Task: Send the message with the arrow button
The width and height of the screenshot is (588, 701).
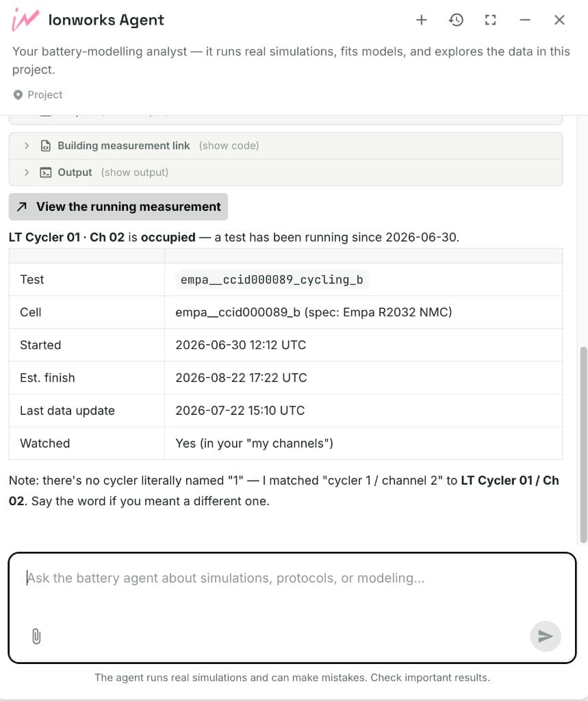Action: click(545, 636)
